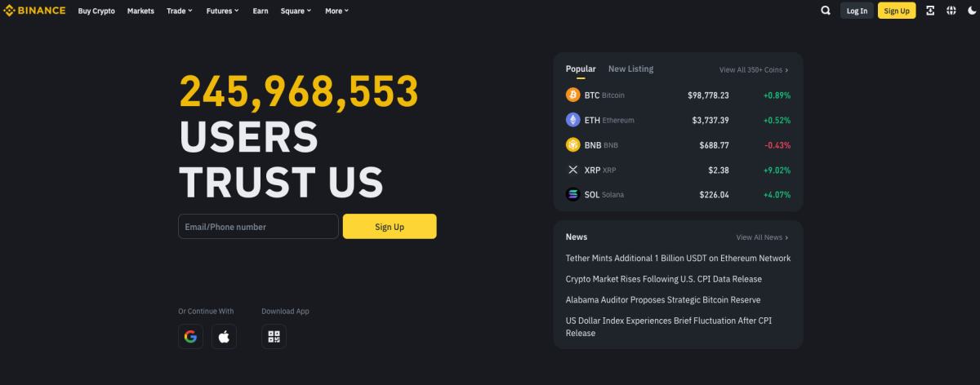This screenshot has width=980, height=385.
Task: Click the Binance logo in header
Action: pos(35,11)
